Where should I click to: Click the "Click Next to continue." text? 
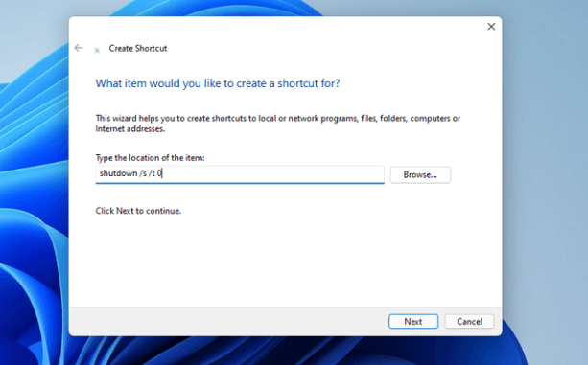pyautogui.click(x=138, y=211)
